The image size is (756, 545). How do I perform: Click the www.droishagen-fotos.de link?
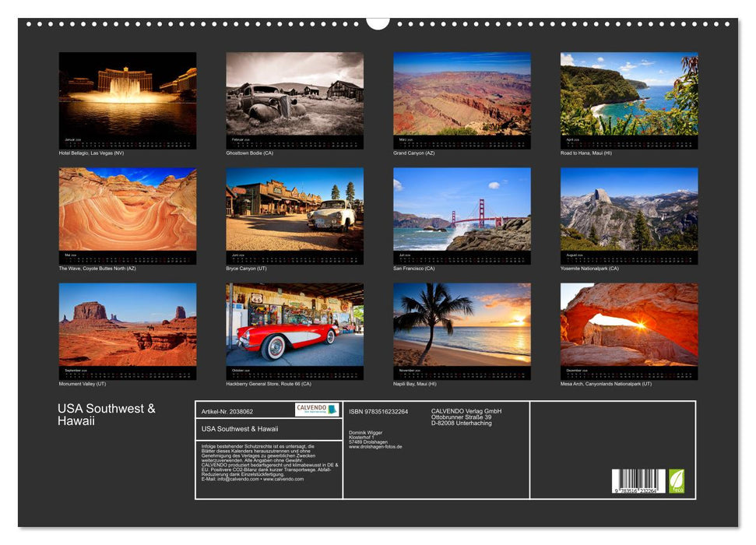point(375,445)
